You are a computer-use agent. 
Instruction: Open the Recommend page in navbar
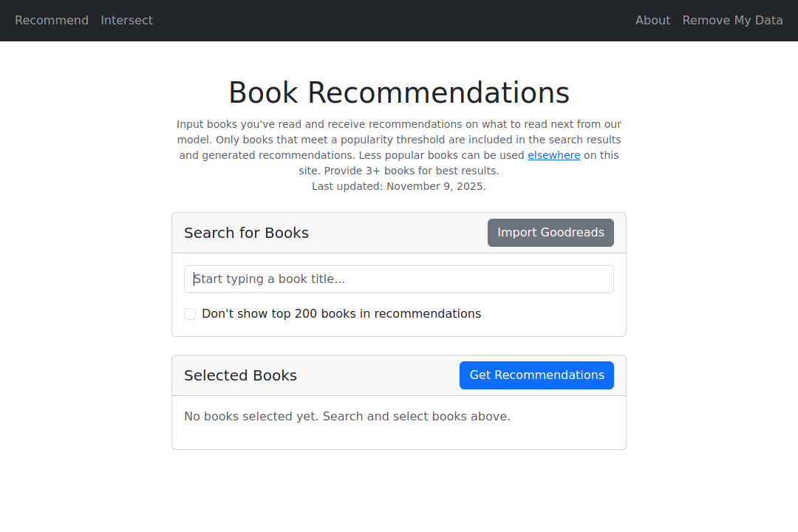(x=51, y=20)
